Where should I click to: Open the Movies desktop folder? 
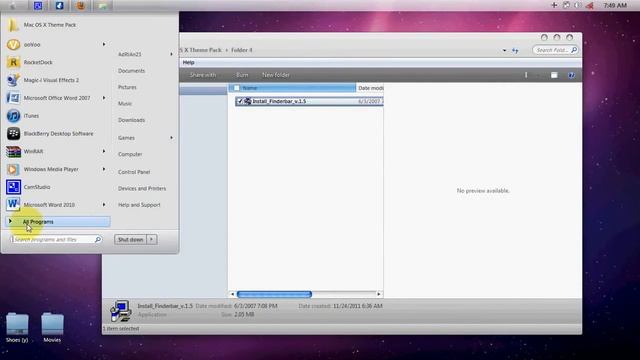52,327
